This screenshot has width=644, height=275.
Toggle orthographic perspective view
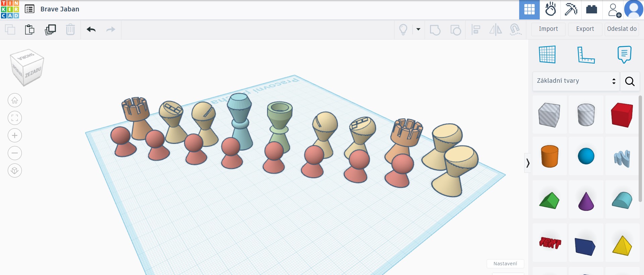[x=15, y=170]
